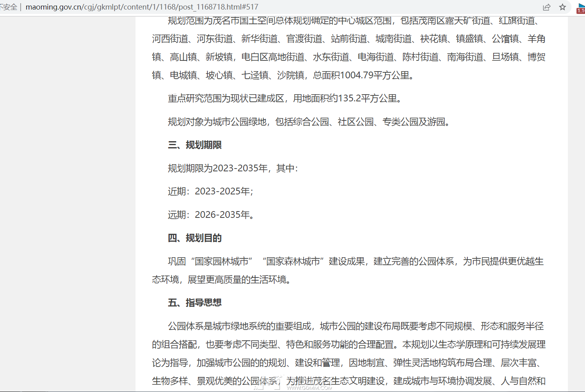Click the quoted text "国家森林城市"
The image size is (585, 392).
293,262
